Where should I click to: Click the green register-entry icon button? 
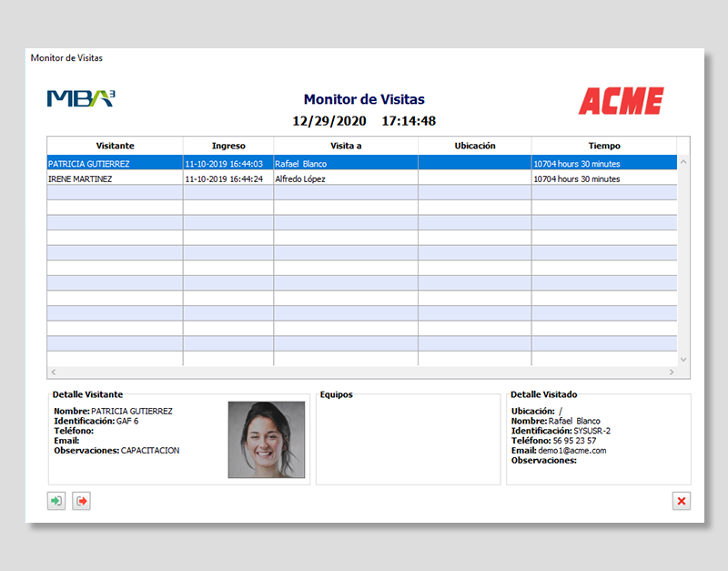point(56,501)
